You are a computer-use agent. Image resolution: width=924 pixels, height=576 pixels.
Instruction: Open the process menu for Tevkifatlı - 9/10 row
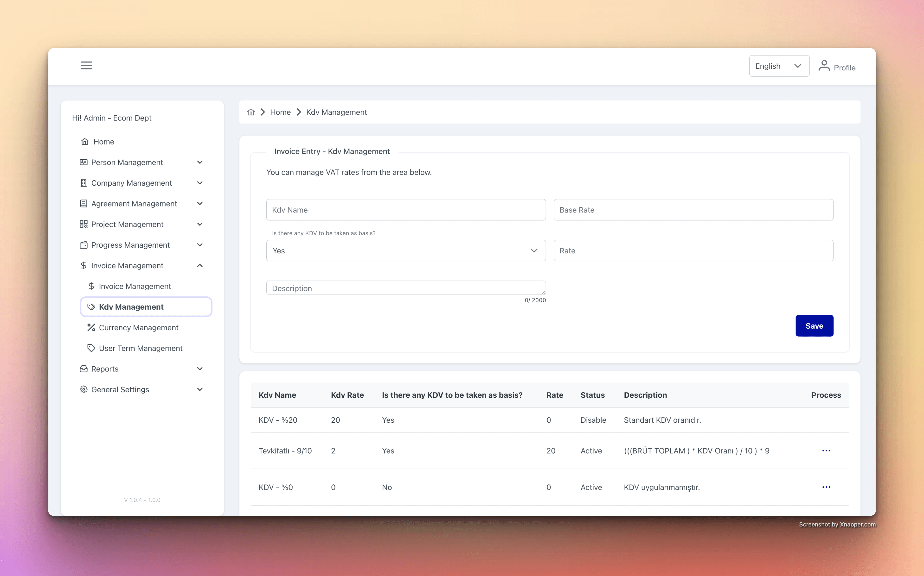[x=826, y=450]
